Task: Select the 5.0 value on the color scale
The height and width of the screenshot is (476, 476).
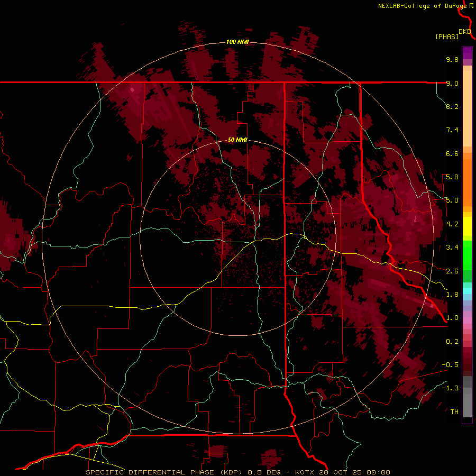Action: point(452,200)
